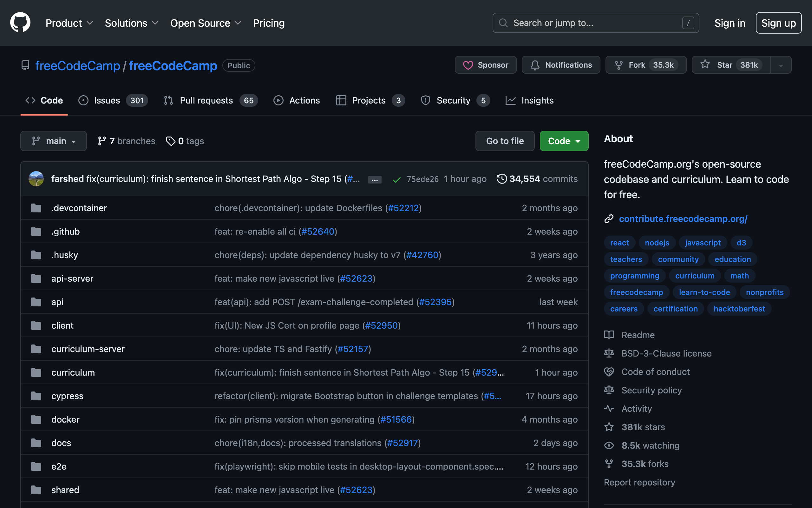Open the main branch selector
Screen dimensions: 812x508
coord(54,141)
